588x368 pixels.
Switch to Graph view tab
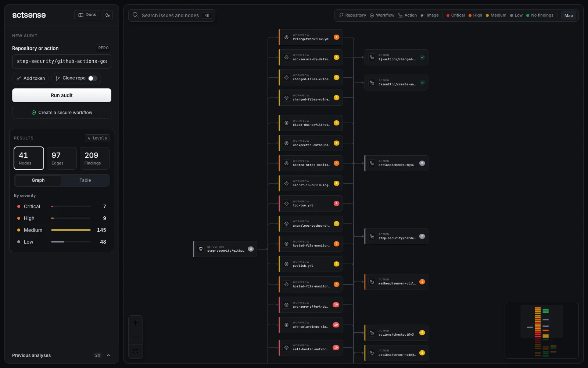pyautogui.click(x=38, y=180)
